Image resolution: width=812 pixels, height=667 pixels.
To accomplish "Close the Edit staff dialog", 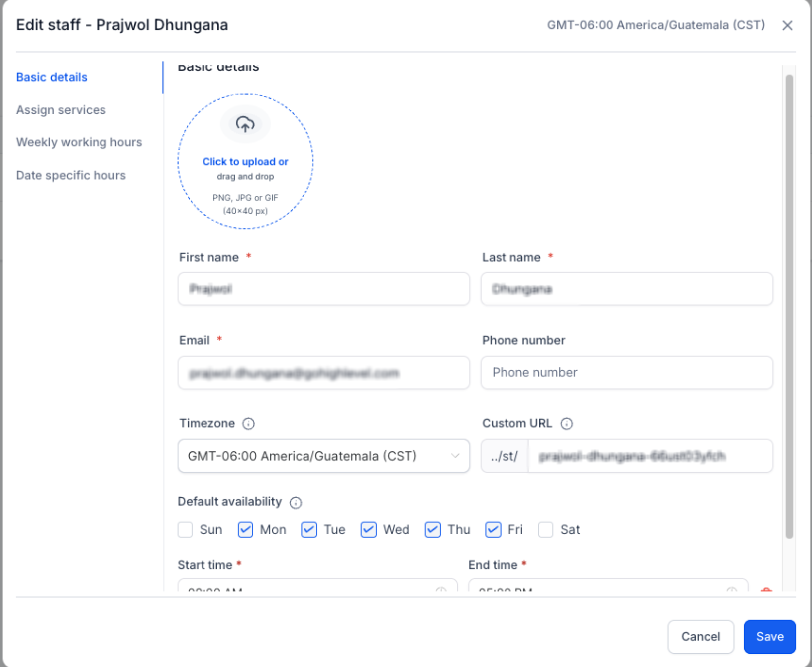I will [787, 25].
